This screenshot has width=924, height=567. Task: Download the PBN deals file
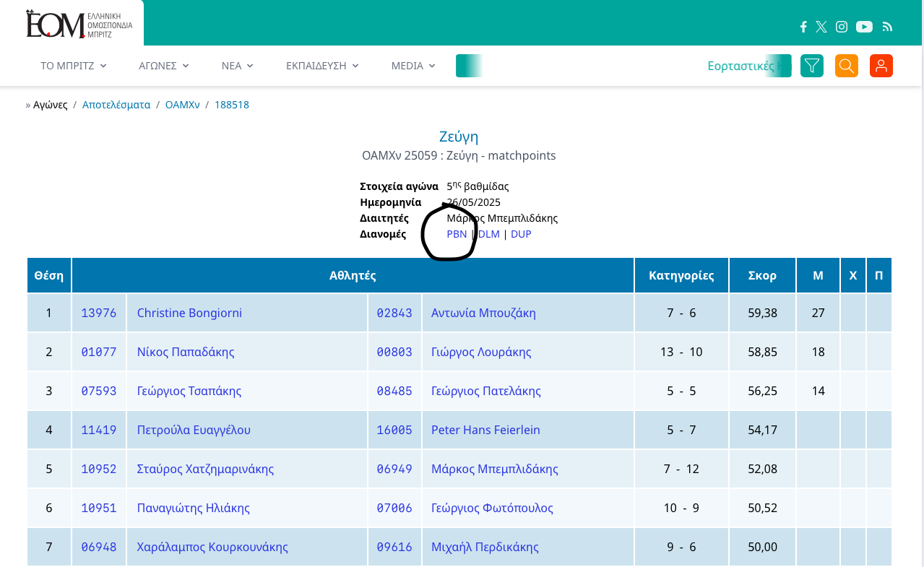[457, 234]
